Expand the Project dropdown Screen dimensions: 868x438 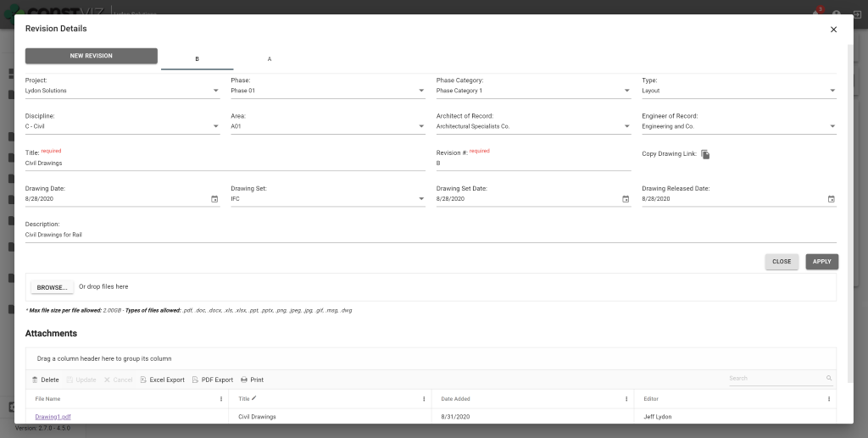pyautogui.click(x=215, y=91)
